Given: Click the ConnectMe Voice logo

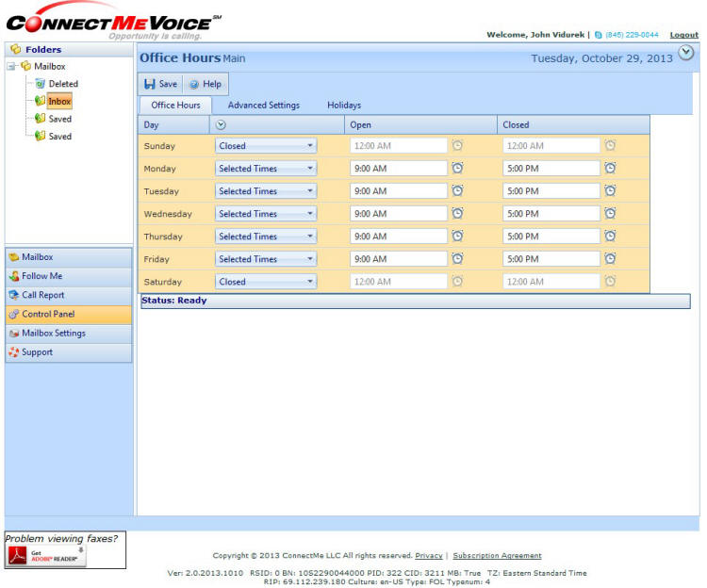Looking at the screenshot, I should [x=113, y=21].
